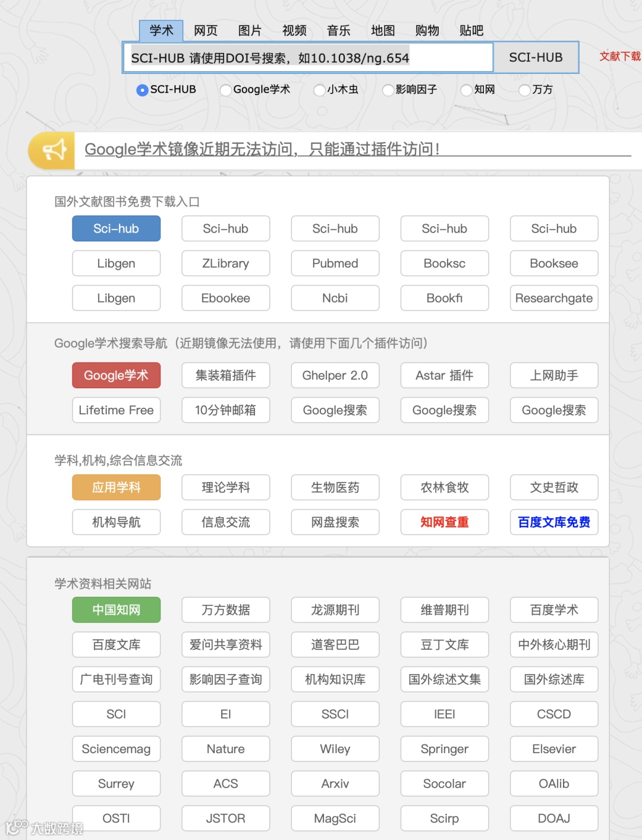Select the Google学术 radio option
Image resolution: width=642 pixels, height=840 pixels.
point(226,90)
